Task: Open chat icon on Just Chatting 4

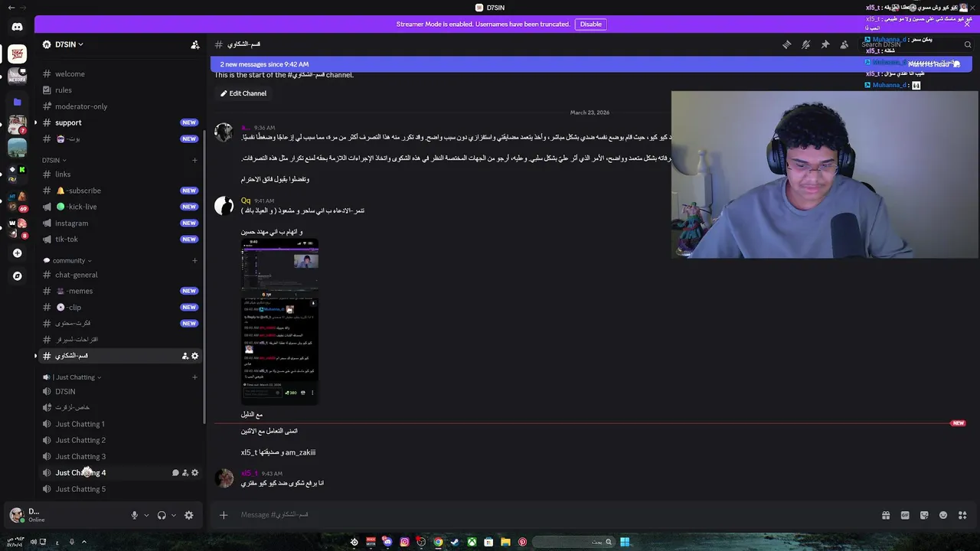Action: click(x=175, y=473)
